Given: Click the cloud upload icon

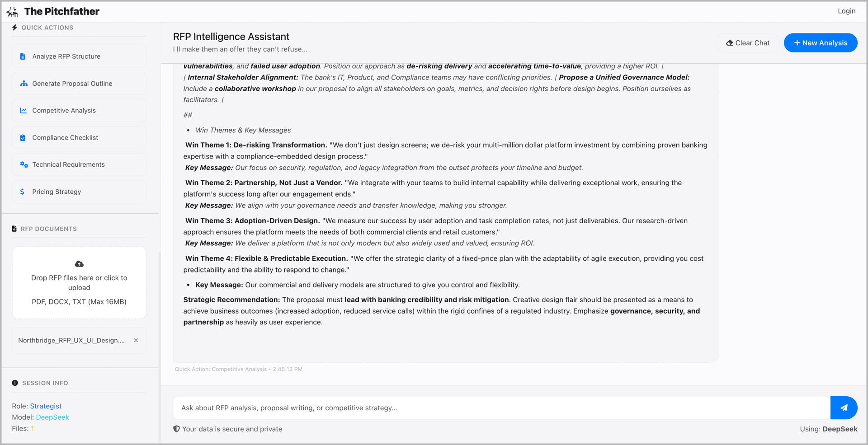Looking at the screenshot, I should [x=79, y=264].
